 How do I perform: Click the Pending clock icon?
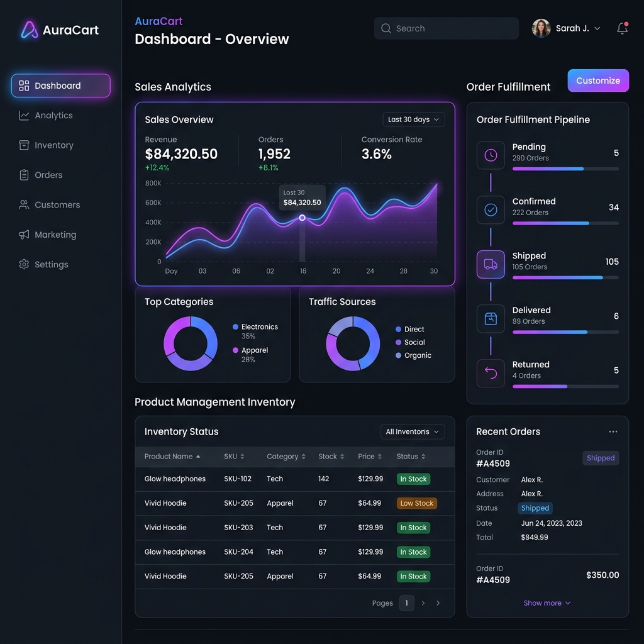[491, 155]
